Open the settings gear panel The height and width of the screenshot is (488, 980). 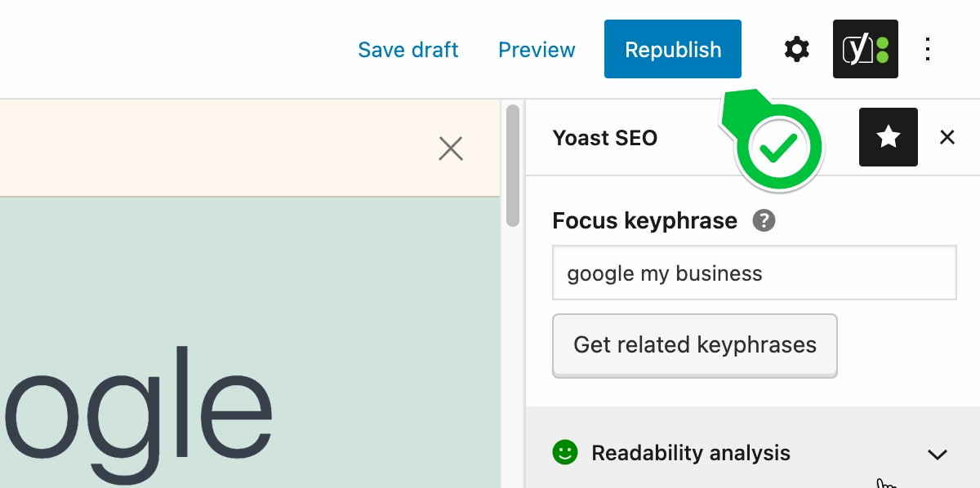(796, 50)
